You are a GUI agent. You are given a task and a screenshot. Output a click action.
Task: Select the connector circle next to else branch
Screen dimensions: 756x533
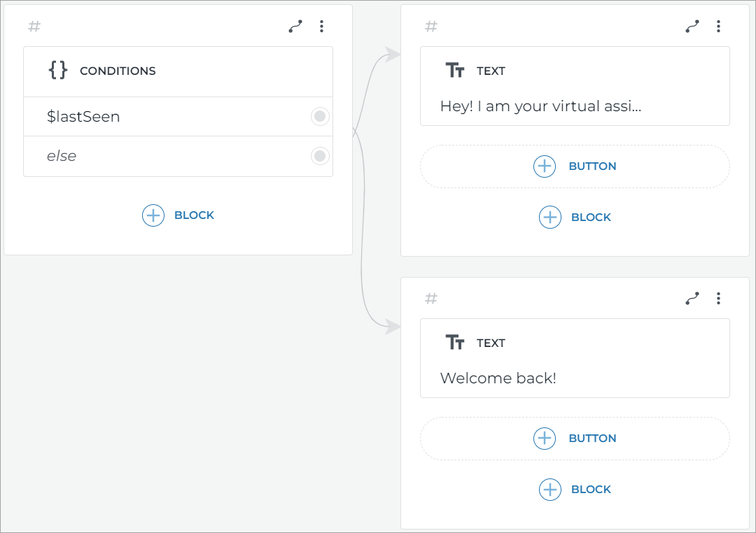pyautogui.click(x=320, y=156)
